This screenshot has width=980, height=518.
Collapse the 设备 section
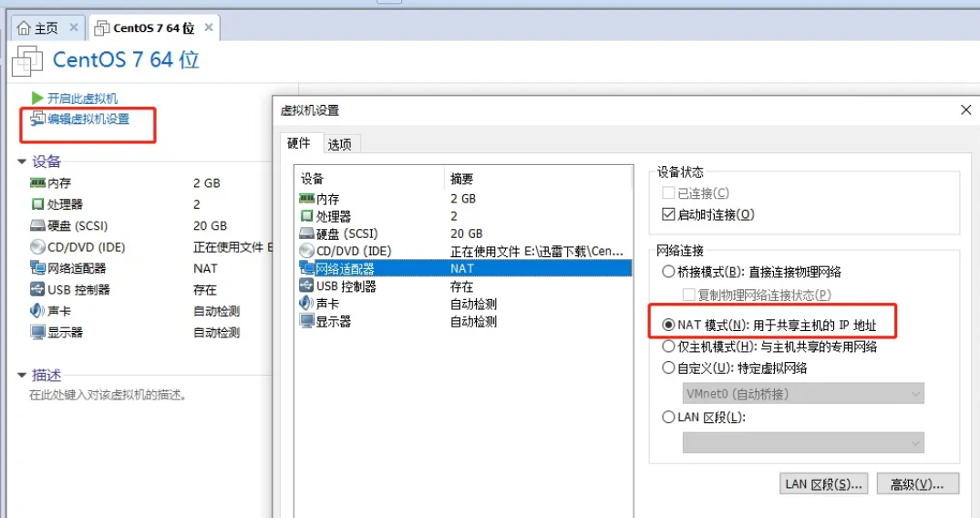[22, 161]
